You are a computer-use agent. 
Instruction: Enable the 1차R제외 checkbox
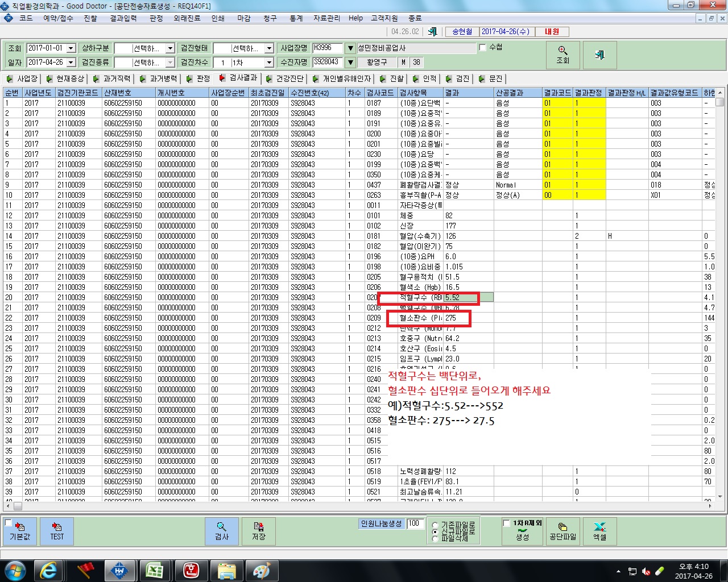(506, 523)
